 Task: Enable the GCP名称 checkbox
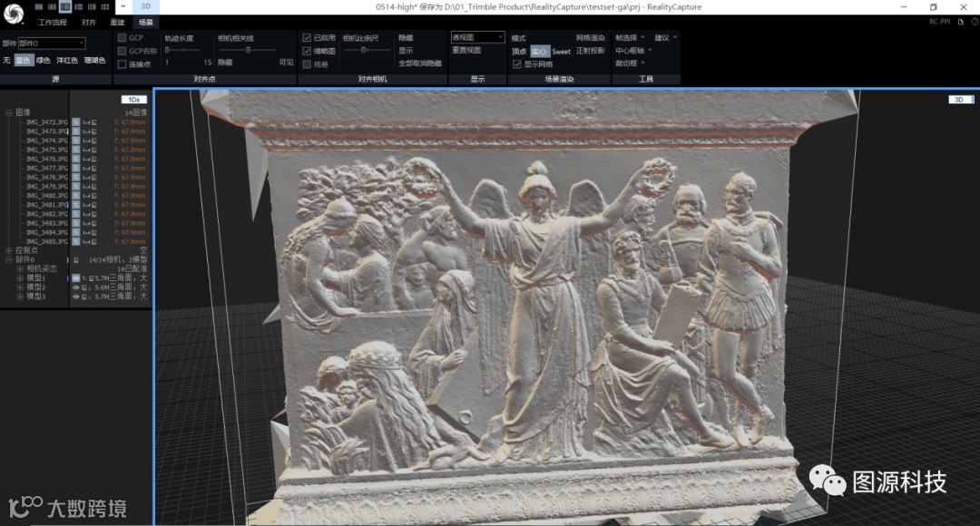pyautogui.click(x=122, y=51)
